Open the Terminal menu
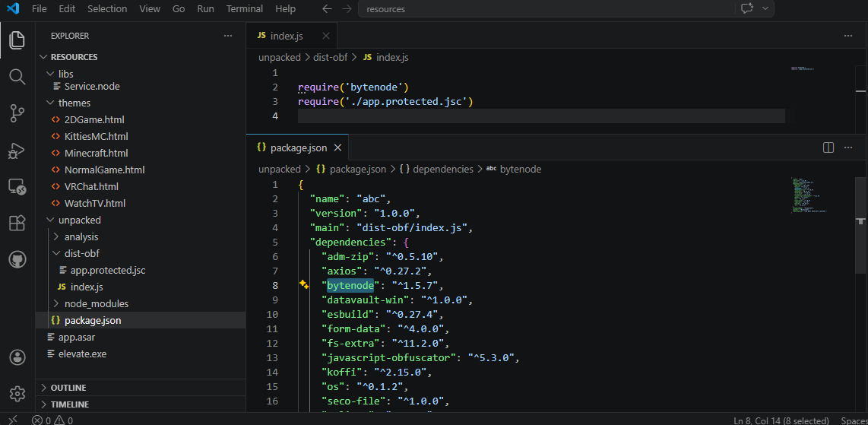The height and width of the screenshot is (425, 868). click(245, 9)
